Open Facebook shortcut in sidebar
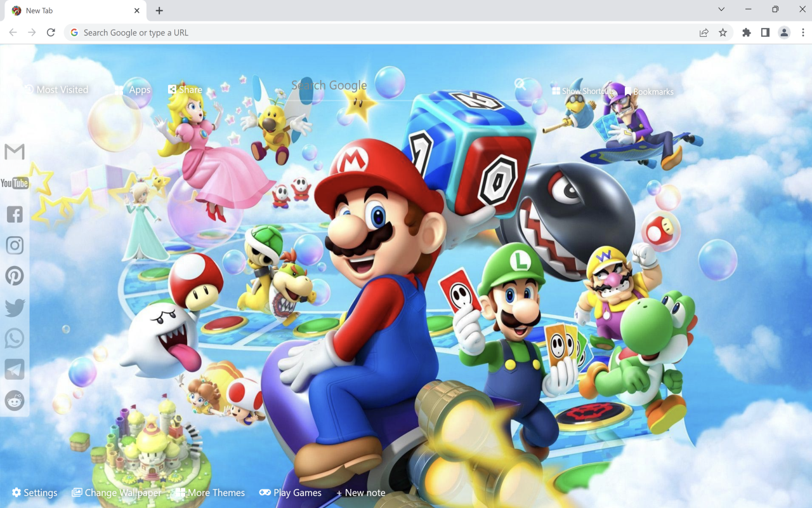 tap(15, 215)
